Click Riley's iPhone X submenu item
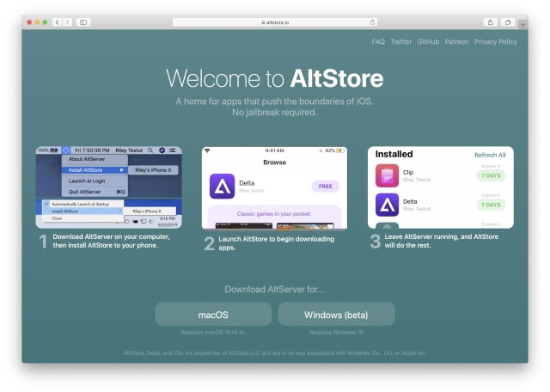This screenshot has height=392, width=550. (x=153, y=170)
